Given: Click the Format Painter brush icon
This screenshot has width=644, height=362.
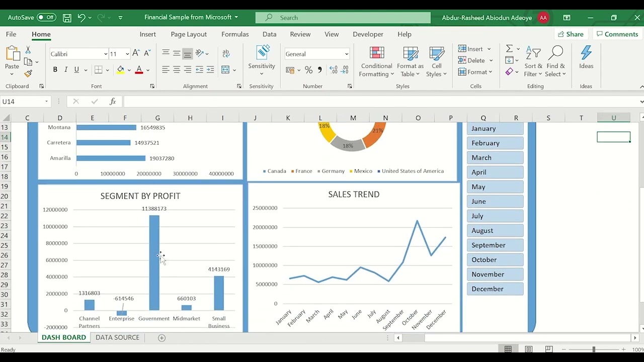Looking at the screenshot, I should click(x=28, y=73).
